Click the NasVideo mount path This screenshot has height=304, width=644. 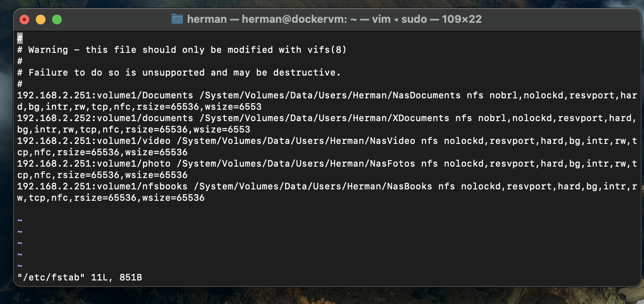tap(296, 141)
